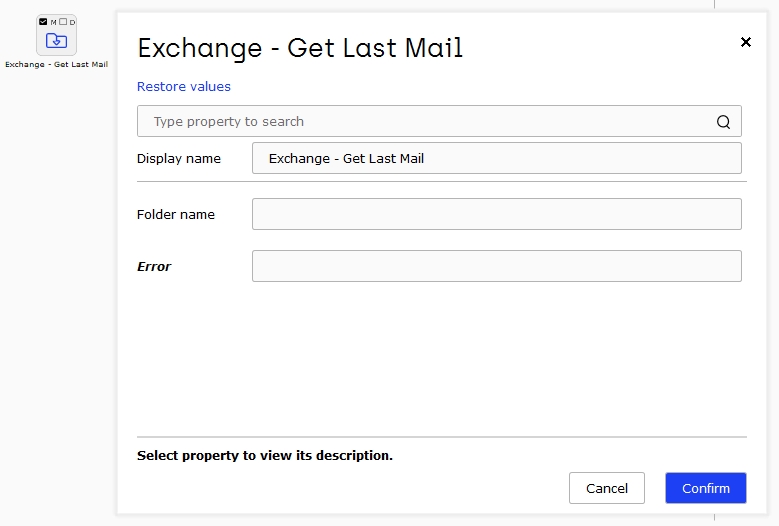Confirm the activity settings

pos(705,488)
